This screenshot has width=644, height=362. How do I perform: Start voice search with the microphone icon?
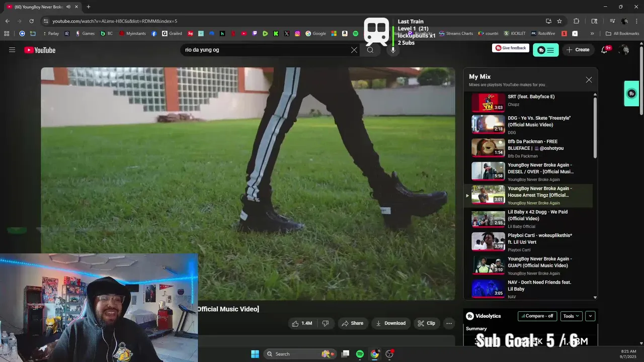click(x=393, y=50)
